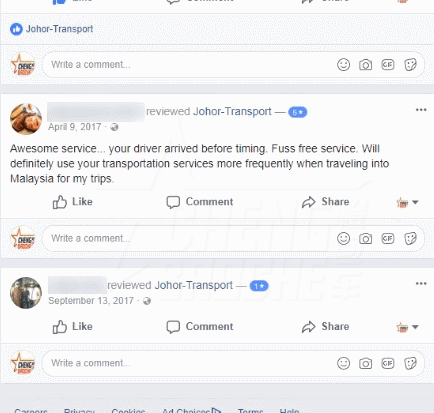Insert GIF in the April 9 review comment box

point(388,238)
